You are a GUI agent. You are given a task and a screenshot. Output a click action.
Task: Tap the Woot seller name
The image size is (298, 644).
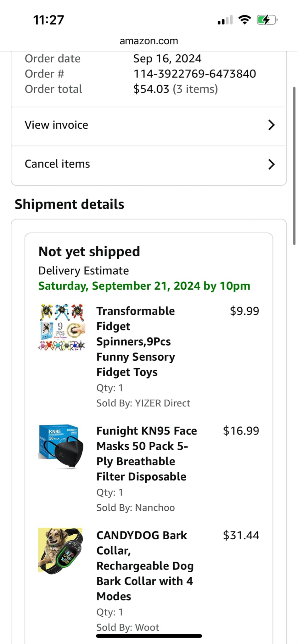pos(147,627)
